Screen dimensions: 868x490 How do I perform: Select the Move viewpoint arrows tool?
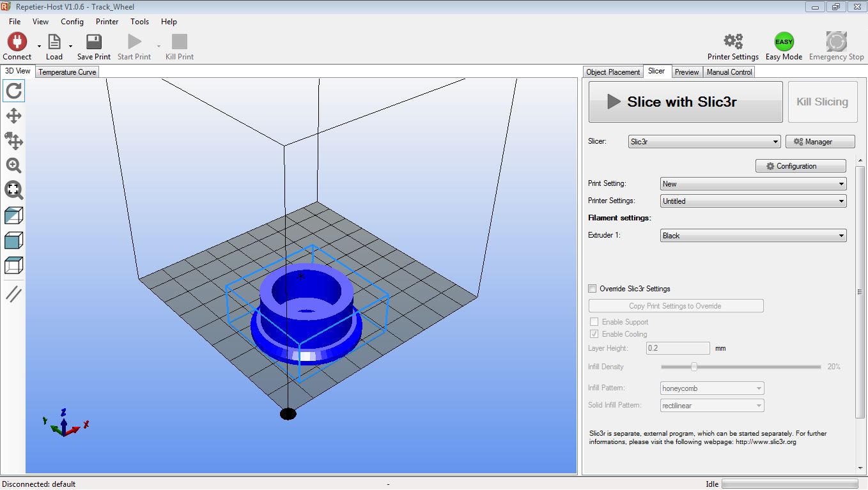click(13, 116)
